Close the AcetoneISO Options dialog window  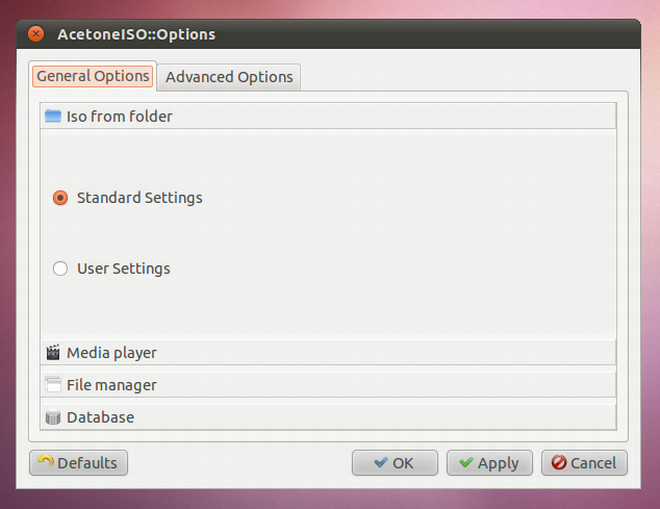36,34
